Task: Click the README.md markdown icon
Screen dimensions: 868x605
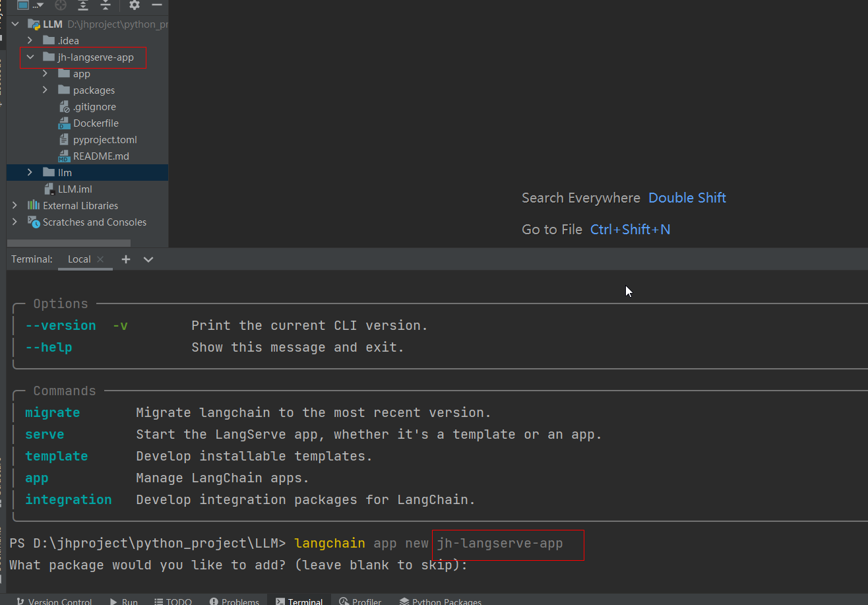Action: pos(64,156)
